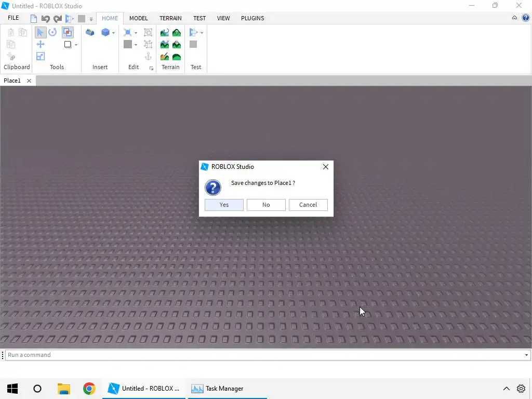
Task: Click Play icon in Test ribbon group
Action: click(193, 32)
